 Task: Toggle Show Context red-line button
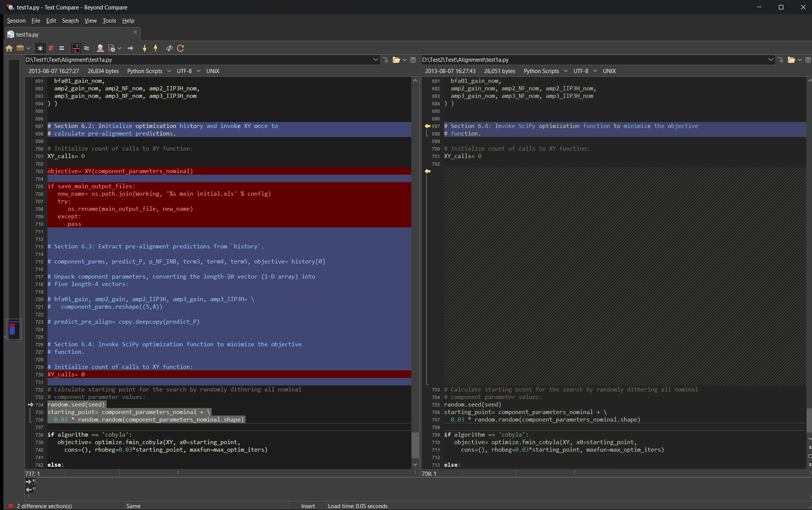[x=76, y=48]
